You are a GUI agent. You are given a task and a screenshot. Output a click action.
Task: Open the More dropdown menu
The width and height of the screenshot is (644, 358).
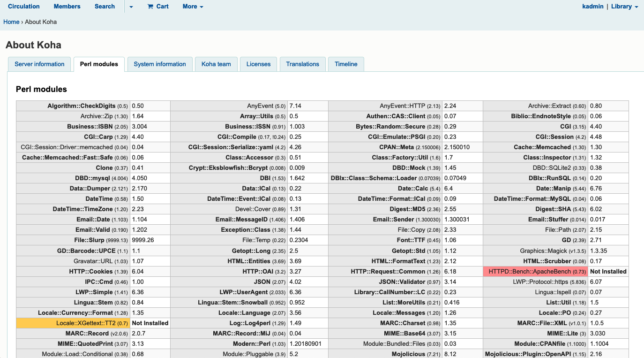(x=193, y=7)
